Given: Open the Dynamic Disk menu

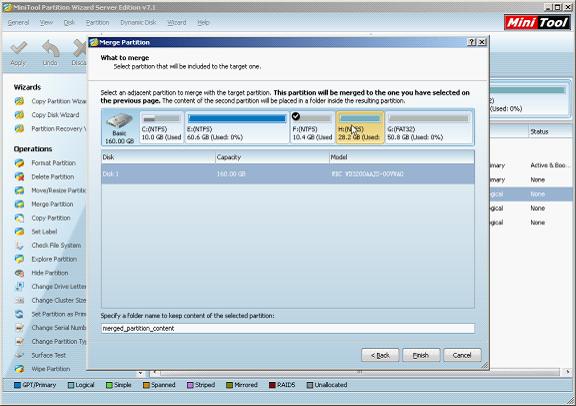Looking at the screenshot, I should pos(138,22).
